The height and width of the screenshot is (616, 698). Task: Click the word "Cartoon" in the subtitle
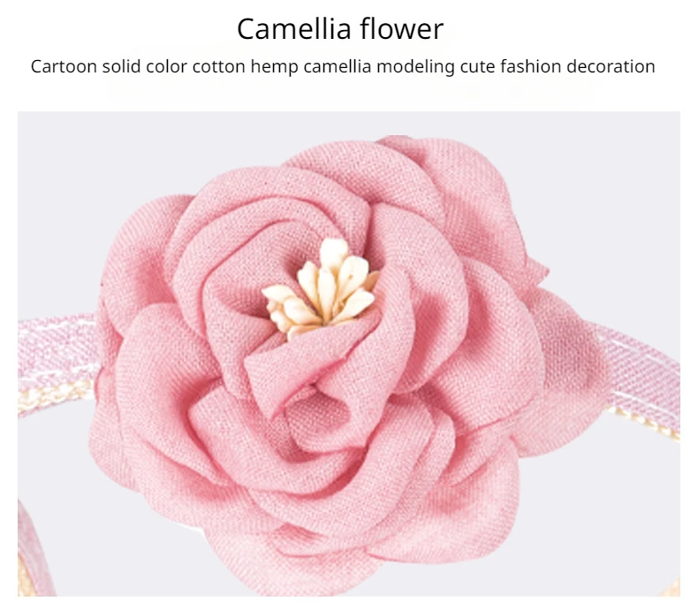(64, 66)
